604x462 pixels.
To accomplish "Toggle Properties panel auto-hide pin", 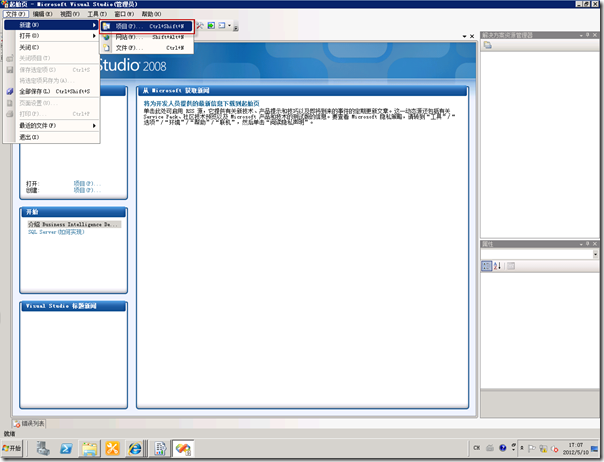I will (588, 244).
